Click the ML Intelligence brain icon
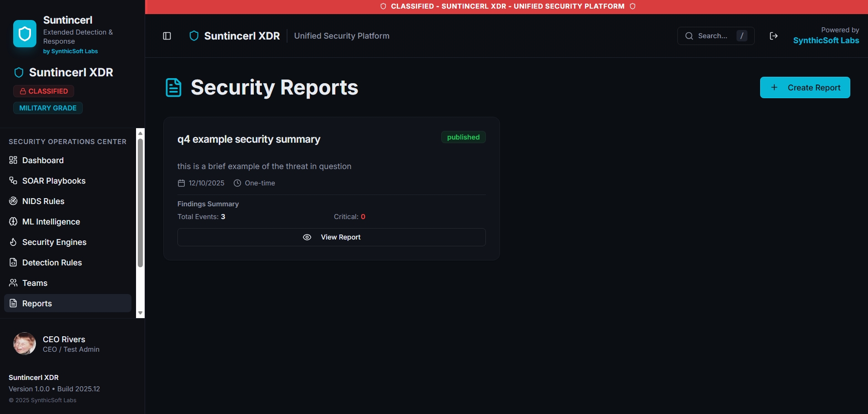868x414 pixels. click(13, 222)
